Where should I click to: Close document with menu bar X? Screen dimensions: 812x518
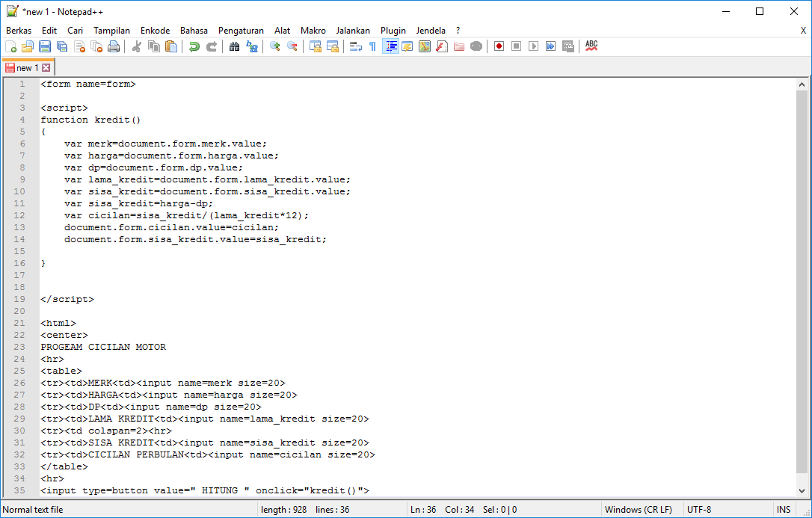803,31
